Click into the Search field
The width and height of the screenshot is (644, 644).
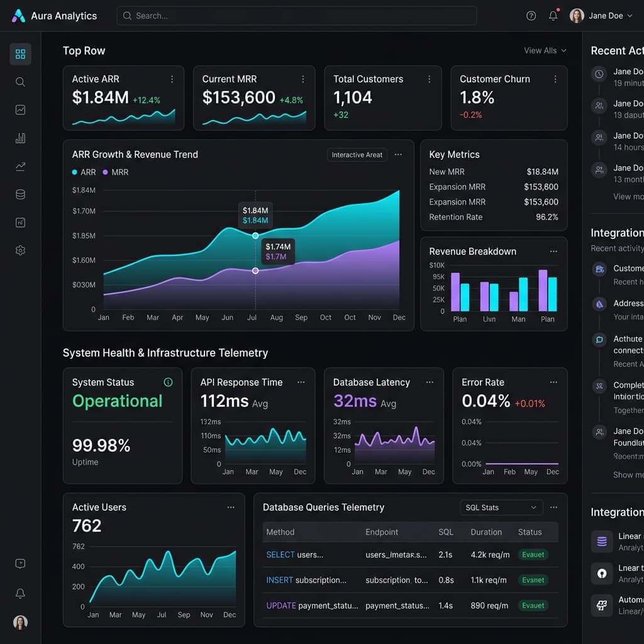point(297,16)
